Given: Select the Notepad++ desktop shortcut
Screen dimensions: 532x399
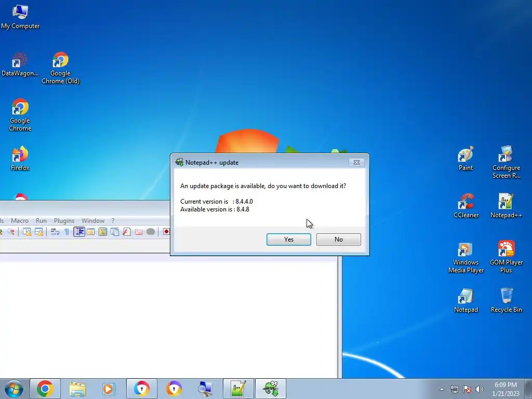Looking at the screenshot, I should click(506, 206).
